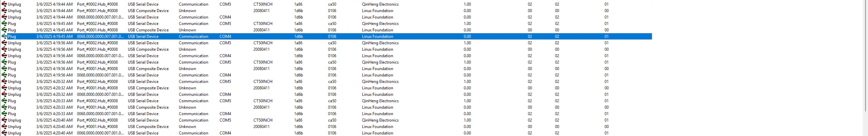This screenshot has width=868, height=136.
Task: Select USB Composite Device in 4:19:45 AM Plug row
Action: coord(148,30)
